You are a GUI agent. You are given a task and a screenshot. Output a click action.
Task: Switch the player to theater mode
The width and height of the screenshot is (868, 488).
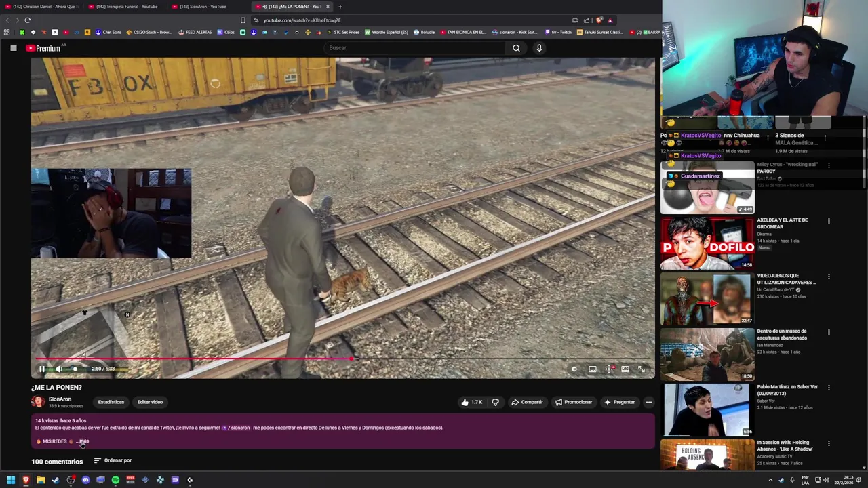coord(625,369)
